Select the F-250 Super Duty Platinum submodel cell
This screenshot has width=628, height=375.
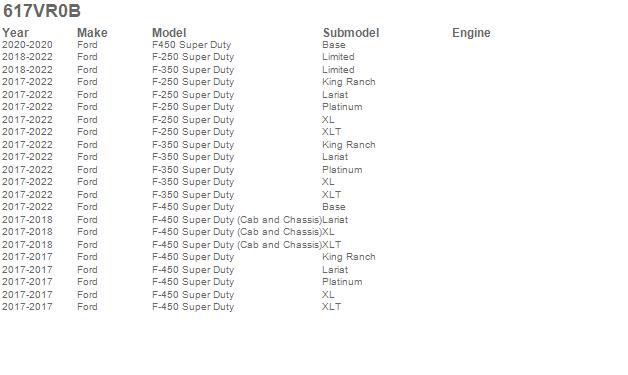[x=342, y=107]
